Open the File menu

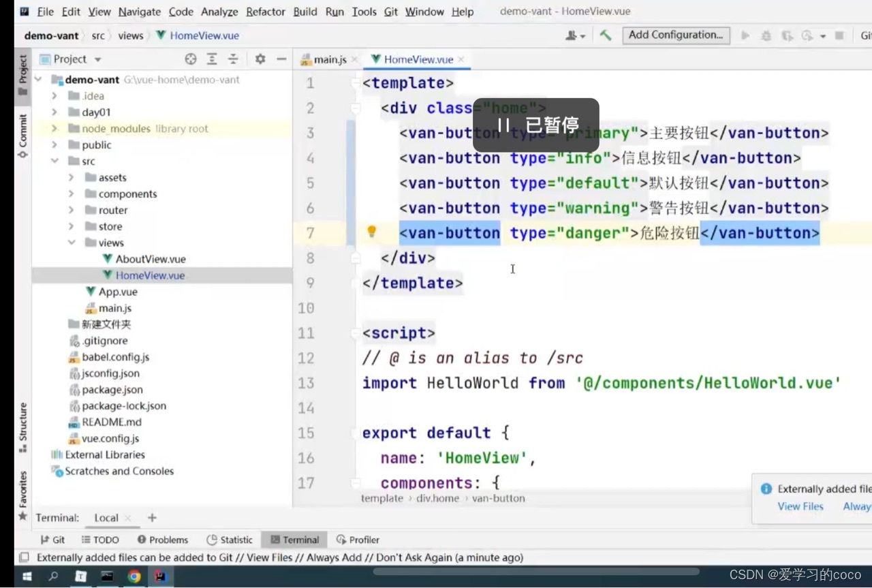45,12
